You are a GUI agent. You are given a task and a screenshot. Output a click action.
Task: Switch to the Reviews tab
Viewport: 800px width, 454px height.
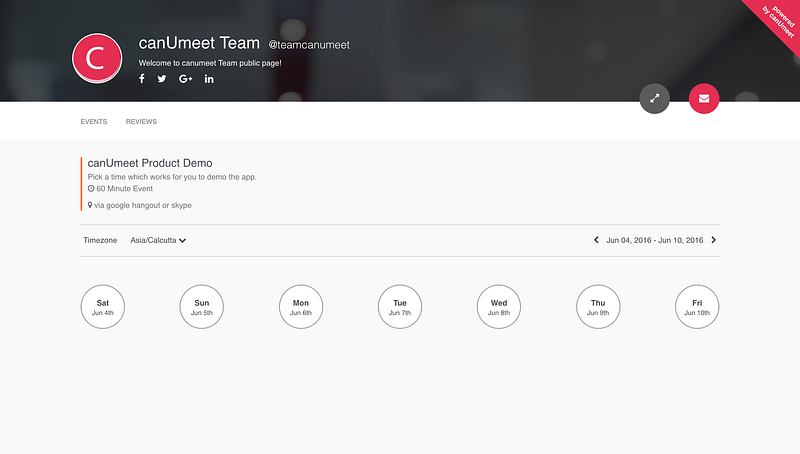pos(141,121)
